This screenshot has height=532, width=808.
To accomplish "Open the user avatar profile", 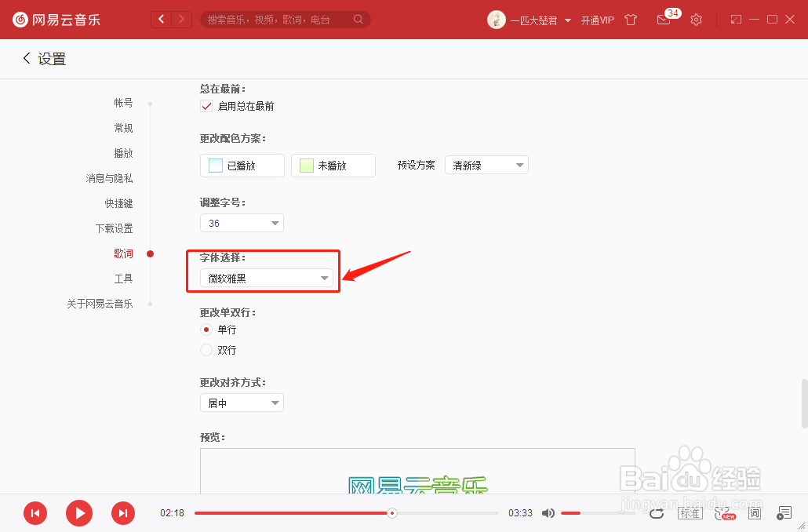I will (497, 20).
